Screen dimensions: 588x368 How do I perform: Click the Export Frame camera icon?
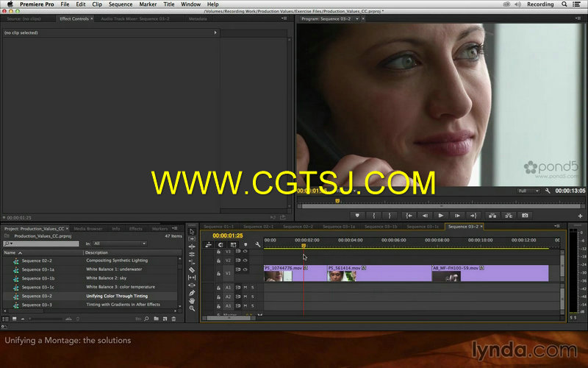(525, 216)
